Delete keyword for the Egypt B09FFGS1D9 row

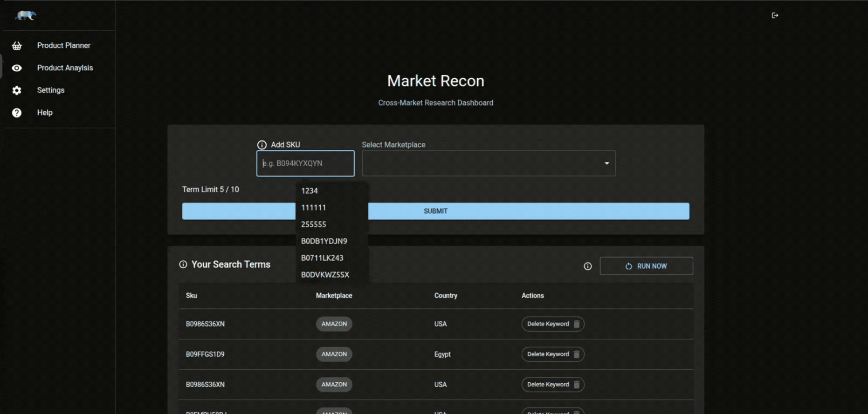pyautogui.click(x=552, y=354)
